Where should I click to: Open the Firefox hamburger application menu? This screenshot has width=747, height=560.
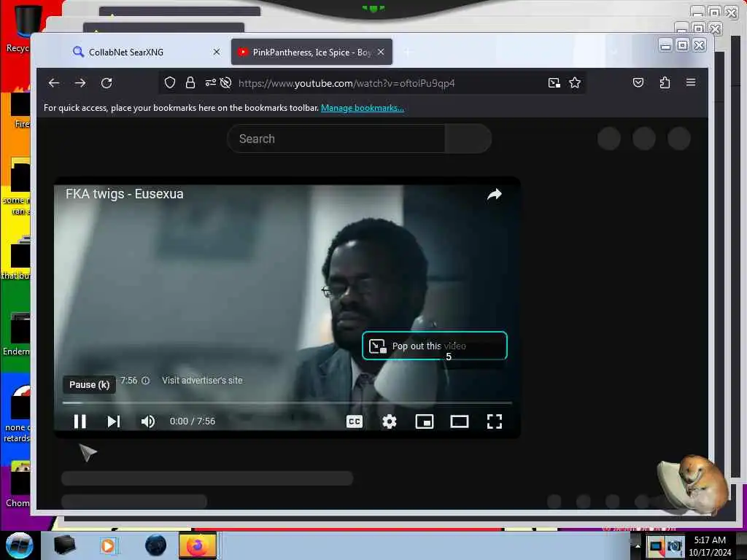pyautogui.click(x=691, y=82)
